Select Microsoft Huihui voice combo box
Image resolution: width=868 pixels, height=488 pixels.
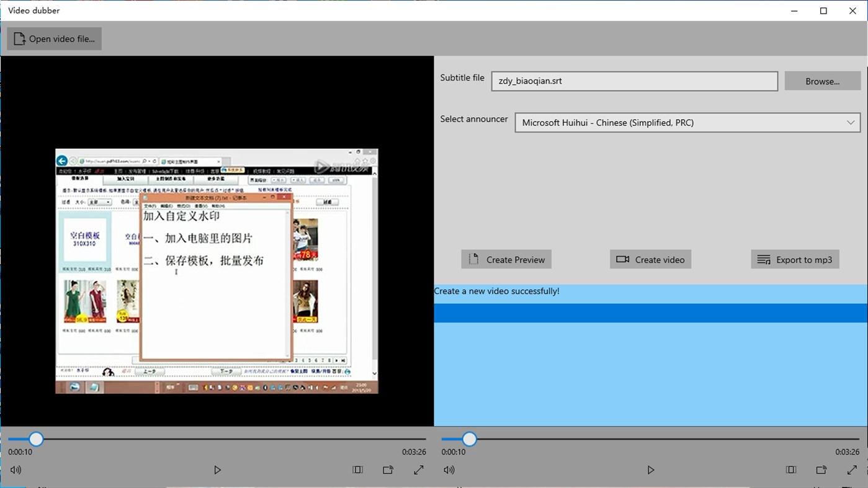tap(687, 122)
